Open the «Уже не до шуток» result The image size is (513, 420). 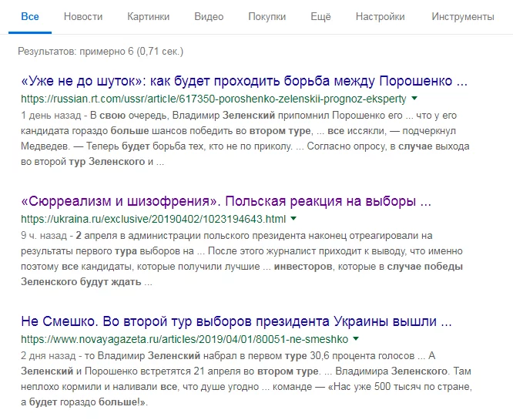pyautogui.click(x=244, y=81)
